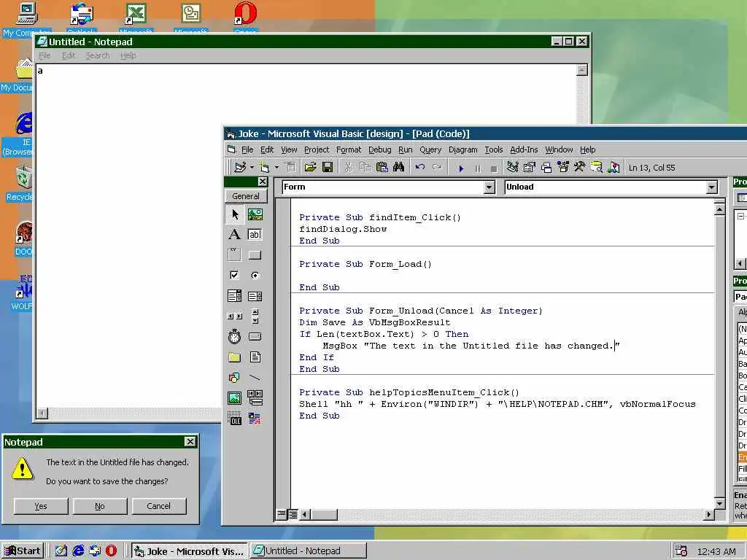This screenshot has width=747, height=560.
Task: Open the Add-Ins menu
Action: pyautogui.click(x=524, y=149)
